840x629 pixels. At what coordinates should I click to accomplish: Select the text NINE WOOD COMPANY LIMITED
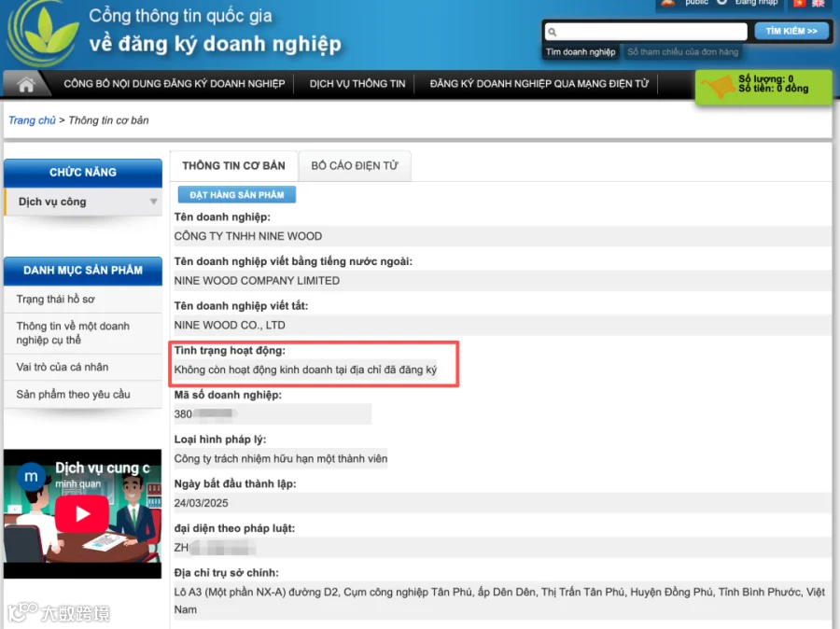coord(257,281)
